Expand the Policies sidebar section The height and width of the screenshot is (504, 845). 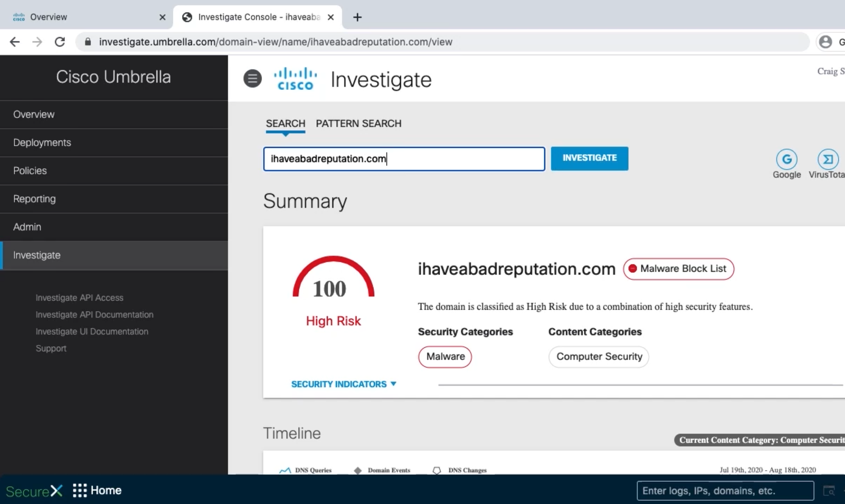pyautogui.click(x=114, y=171)
